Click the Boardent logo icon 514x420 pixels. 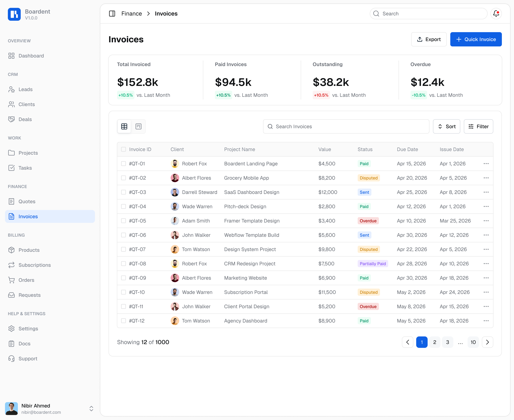pyautogui.click(x=14, y=14)
